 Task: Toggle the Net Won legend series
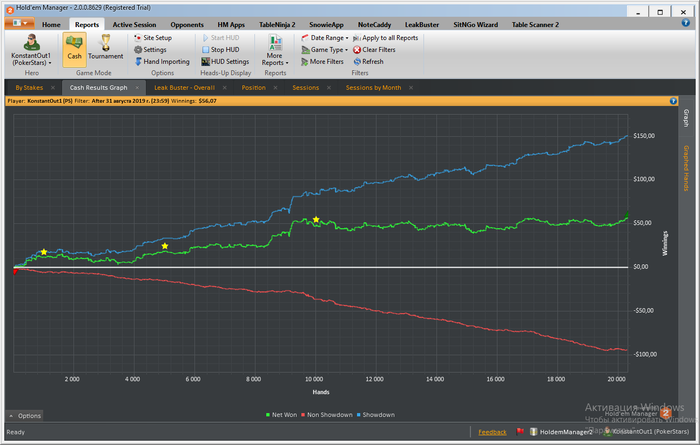tap(281, 415)
